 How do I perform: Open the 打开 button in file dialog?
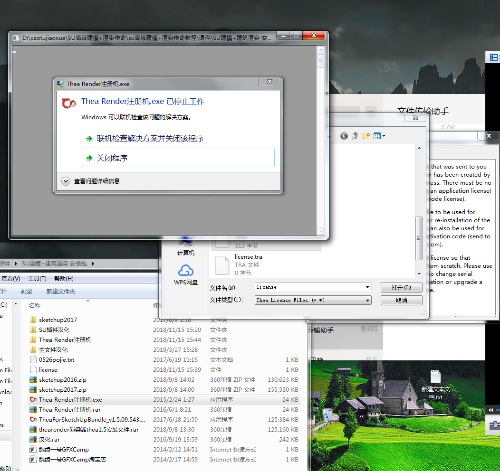point(401,287)
